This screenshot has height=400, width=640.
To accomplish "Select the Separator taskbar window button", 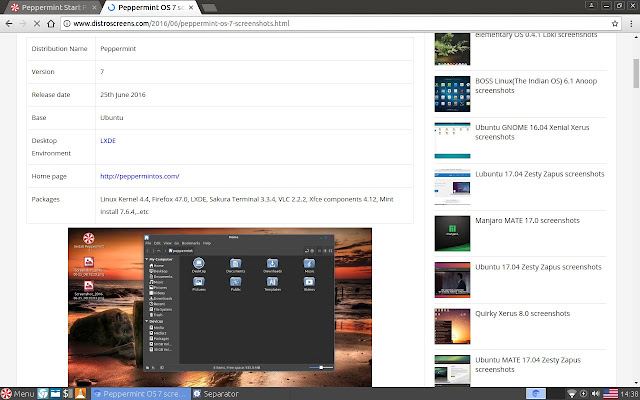I will point(216,393).
